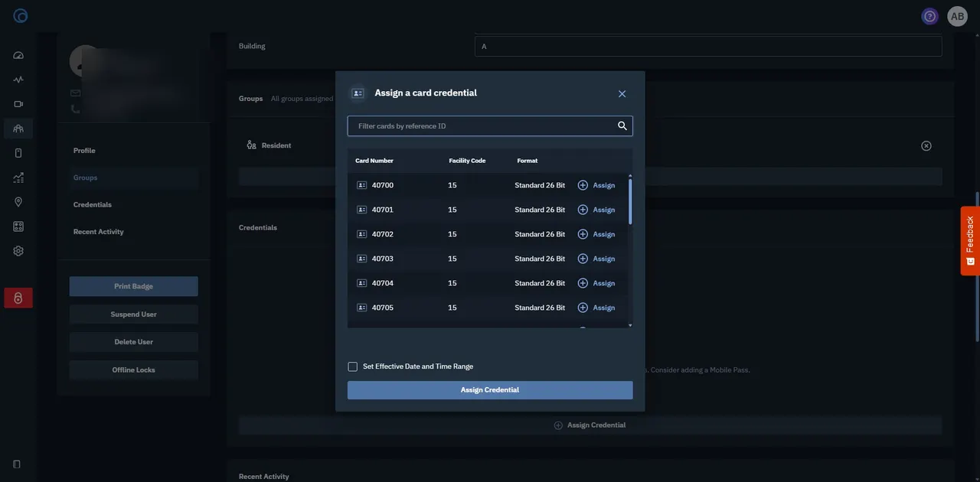
Task: Click the Format column header
Action: (528, 161)
